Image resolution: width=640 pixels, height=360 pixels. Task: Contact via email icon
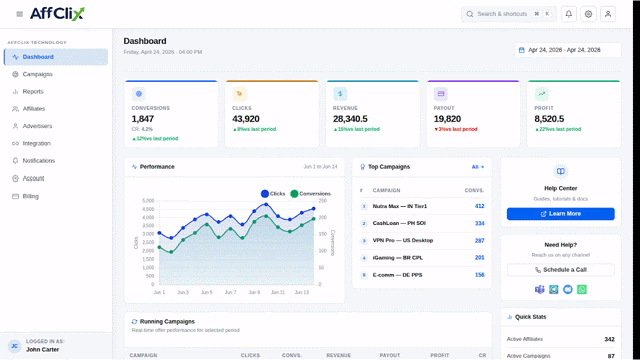[x=568, y=289]
